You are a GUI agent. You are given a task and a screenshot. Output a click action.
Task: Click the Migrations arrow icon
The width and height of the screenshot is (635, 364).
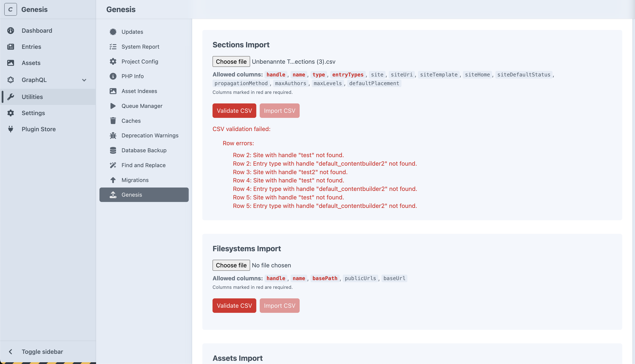(x=113, y=180)
